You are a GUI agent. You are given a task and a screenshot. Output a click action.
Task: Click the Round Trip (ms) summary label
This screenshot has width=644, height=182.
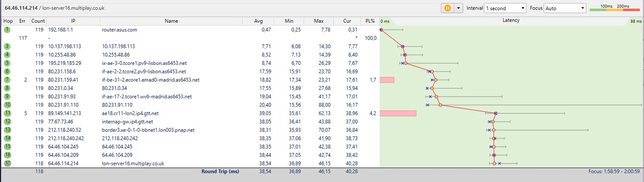click(x=220, y=171)
